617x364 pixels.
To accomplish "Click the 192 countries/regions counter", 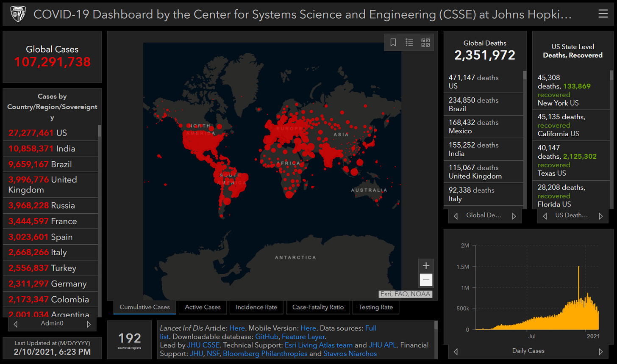I will (129, 340).
